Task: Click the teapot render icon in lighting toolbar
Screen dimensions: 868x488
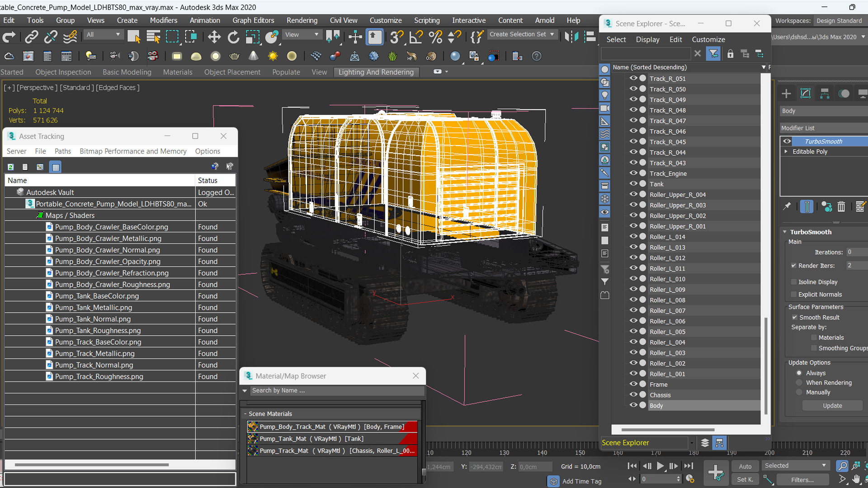Action: (x=234, y=56)
